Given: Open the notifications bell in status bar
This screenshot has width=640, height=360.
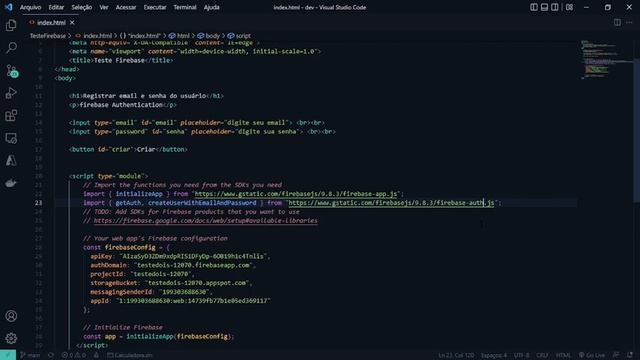Looking at the screenshot, I should [630, 355].
